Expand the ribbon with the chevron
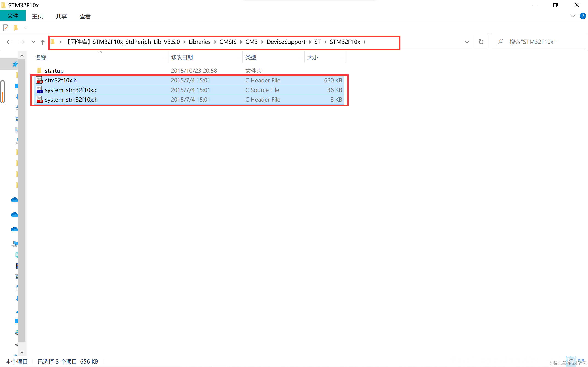This screenshot has height=367, width=588. coord(572,16)
